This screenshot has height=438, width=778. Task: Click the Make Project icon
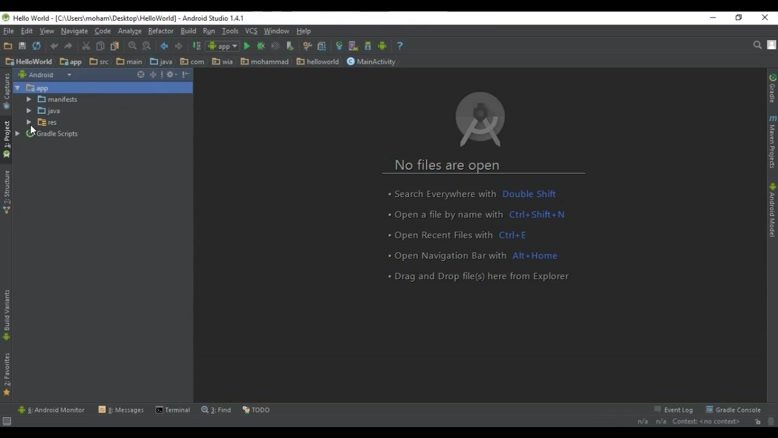click(196, 46)
